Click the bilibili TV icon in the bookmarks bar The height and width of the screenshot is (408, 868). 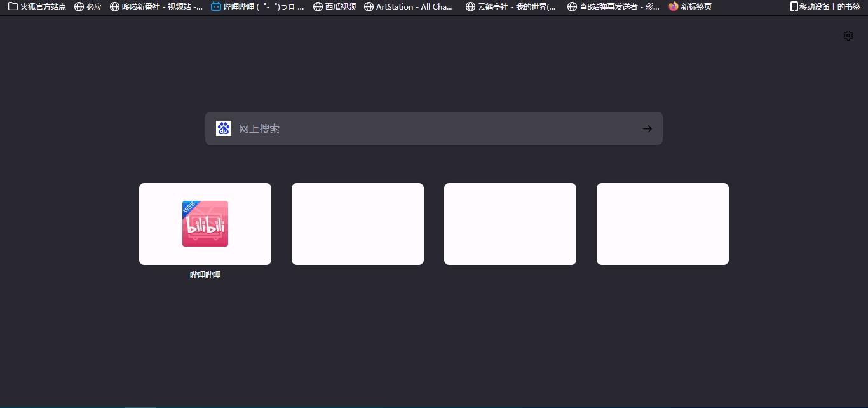(x=216, y=7)
